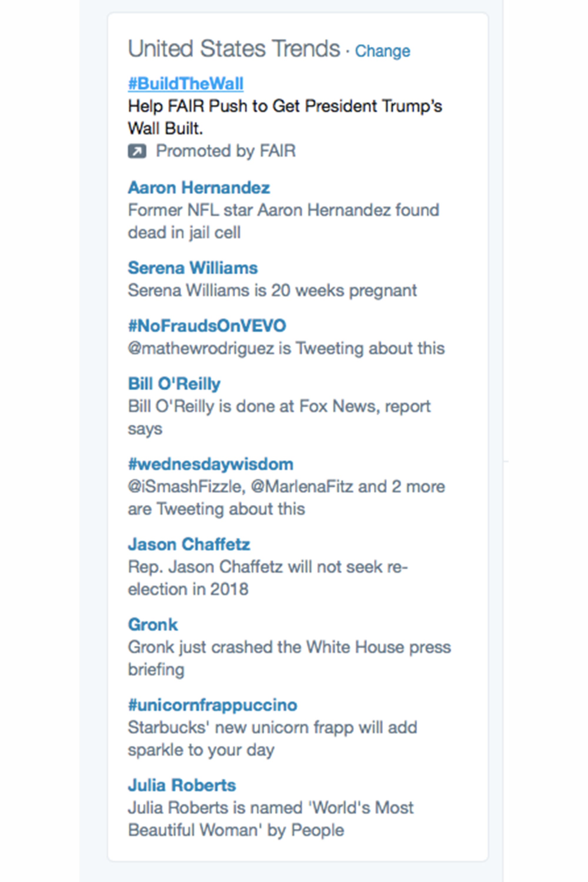This screenshot has height=882, width=588.
Task: Click the Change link beside United States Trends
Action: click(382, 51)
